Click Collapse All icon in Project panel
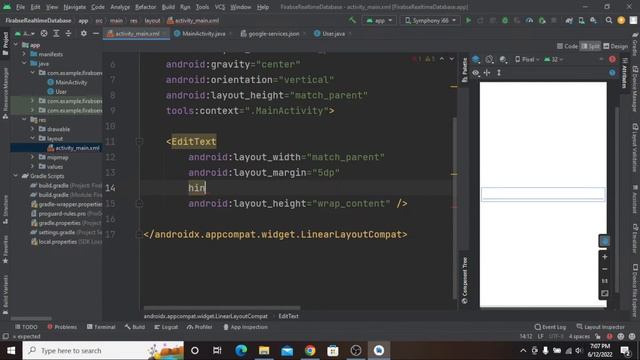640x360 pixels. pyautogui.click(x=68, y=33)
